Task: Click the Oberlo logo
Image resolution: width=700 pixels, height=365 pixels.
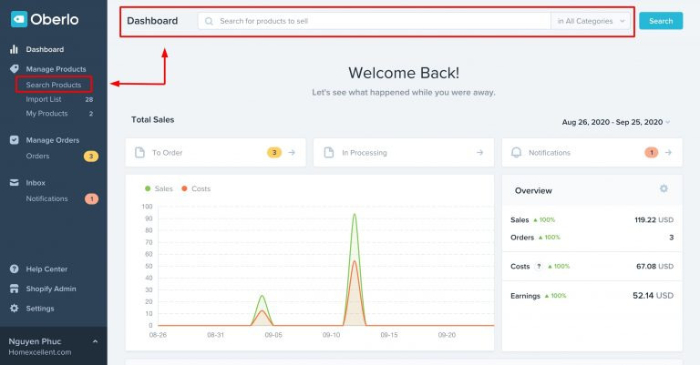Action: tap(45, 19)
